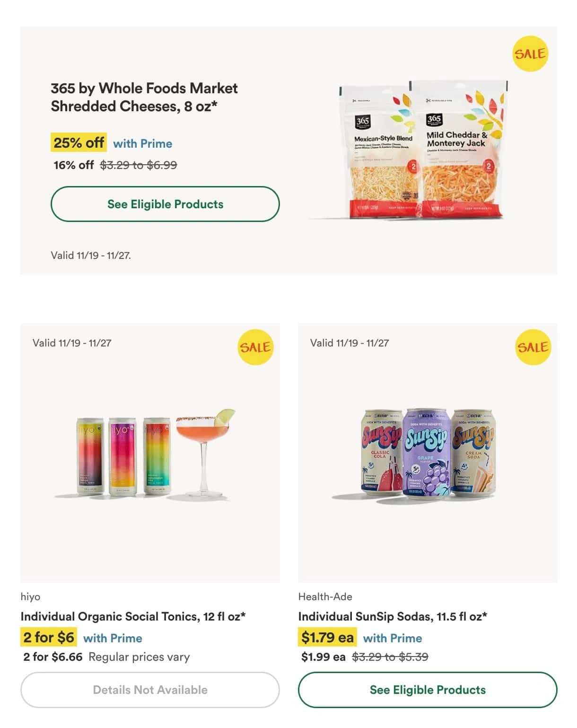Viewport: 577px width, 728px height.
Task: Click the SALE badge on shredded cheeses card
Action: tap(530, 54)
